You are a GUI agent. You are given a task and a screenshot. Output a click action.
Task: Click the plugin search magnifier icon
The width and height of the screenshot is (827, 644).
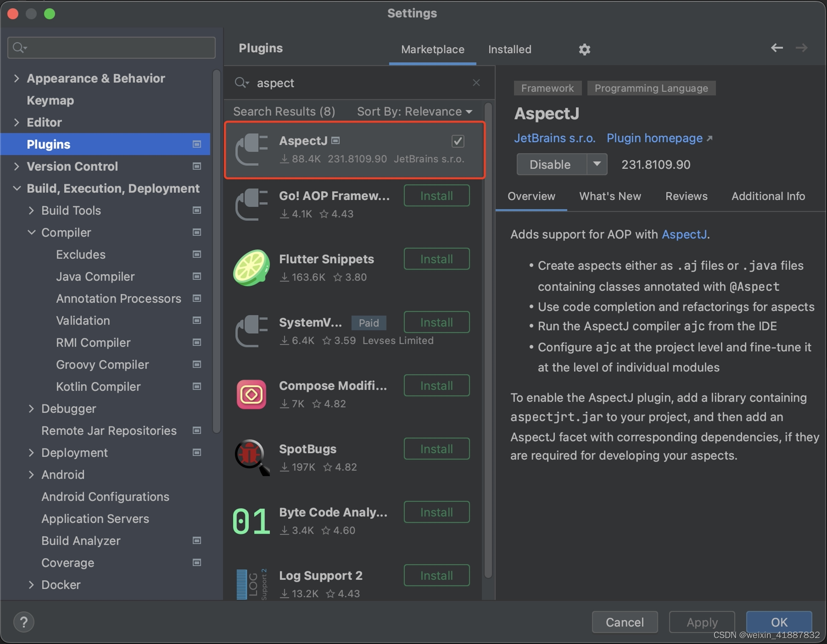tap(241, 83)
